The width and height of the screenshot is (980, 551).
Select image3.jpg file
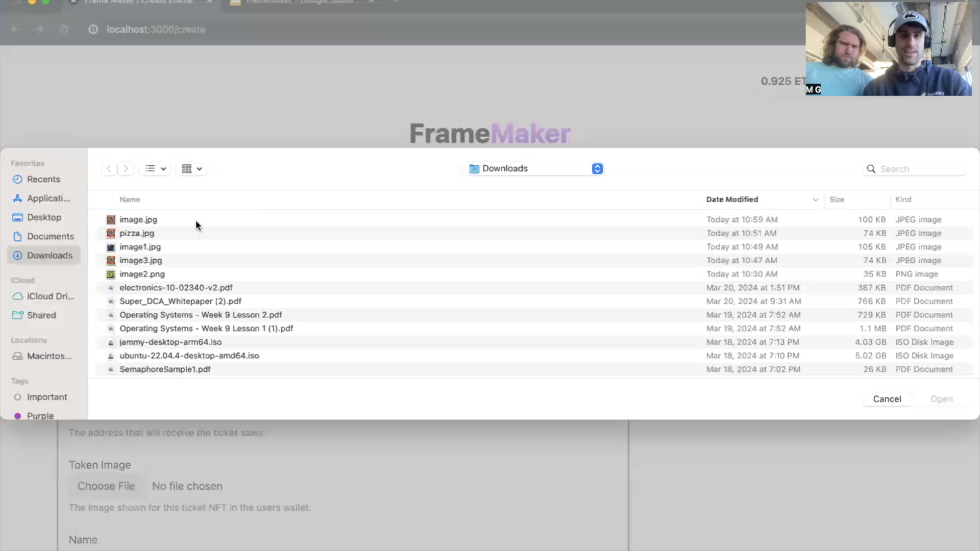click(534, 260)
